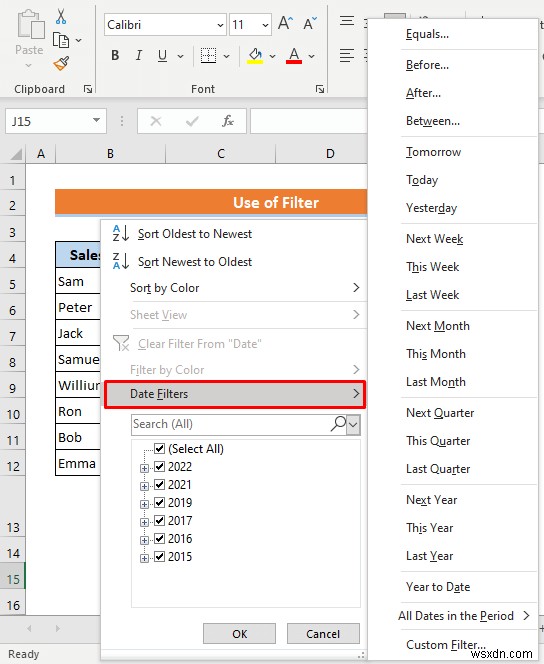
Task: Select the This Month filter
Action: tap(436, 354)
